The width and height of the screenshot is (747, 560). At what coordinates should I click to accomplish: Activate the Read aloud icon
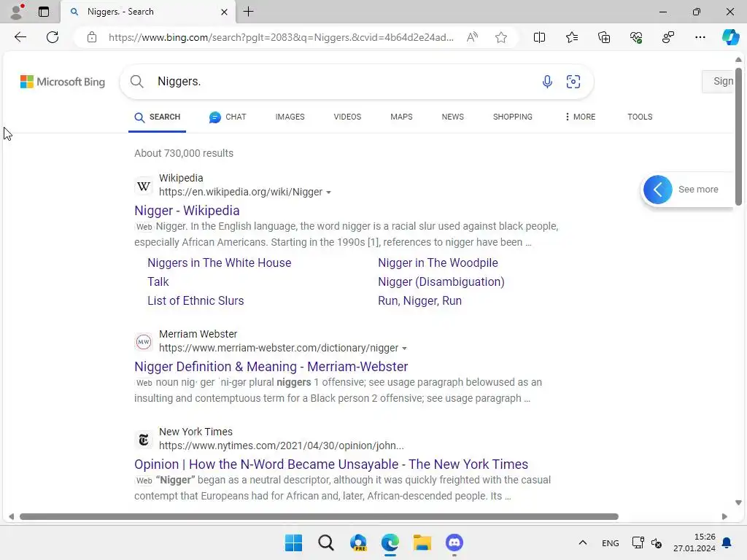tap(472, 37)
